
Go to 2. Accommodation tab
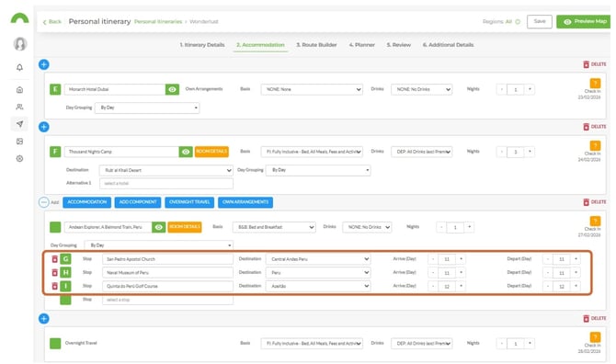[260, 45]
